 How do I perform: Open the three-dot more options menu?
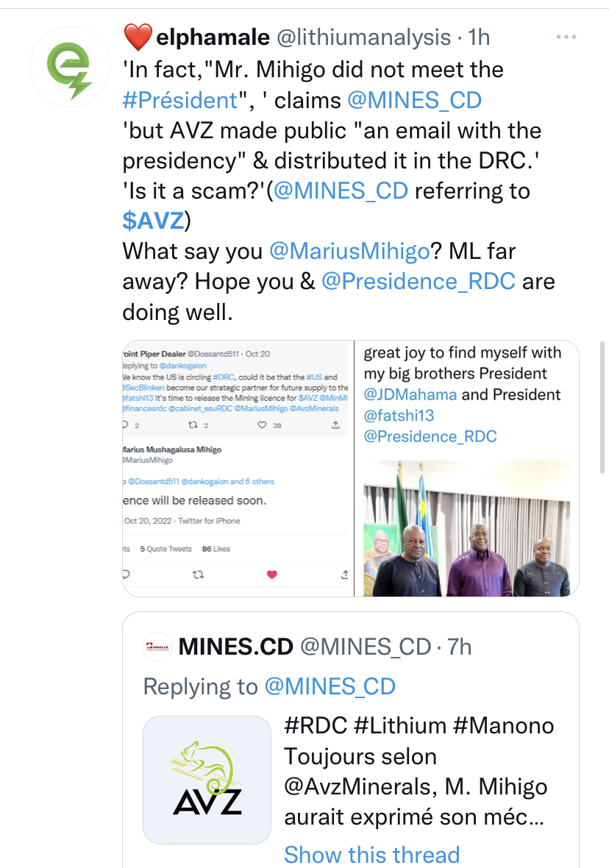[566, 38]
